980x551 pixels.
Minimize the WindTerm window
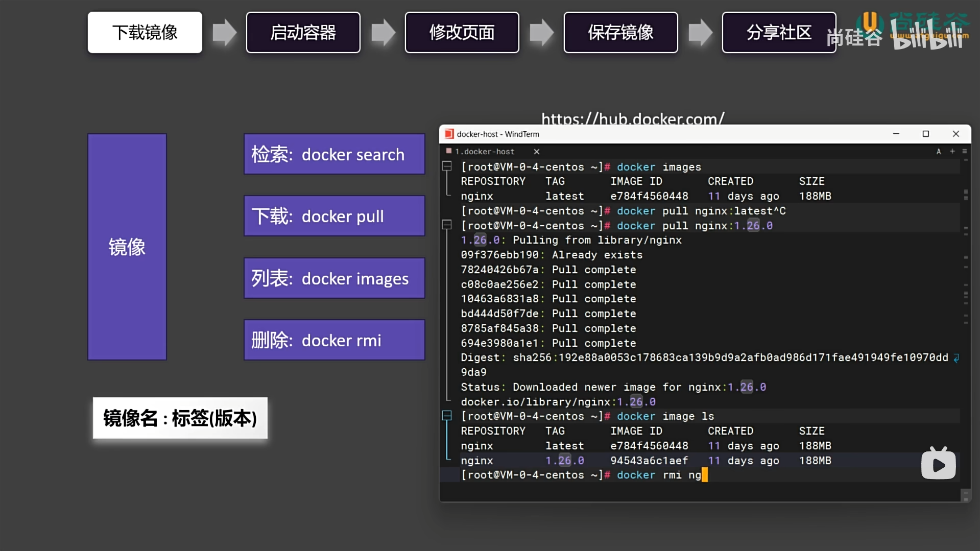point(896,134)
